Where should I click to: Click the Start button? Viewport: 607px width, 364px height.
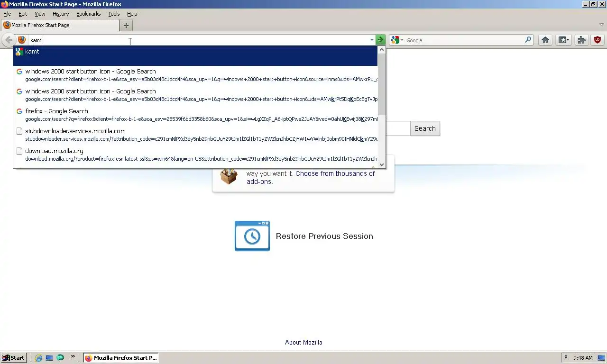tap(13, 358)
